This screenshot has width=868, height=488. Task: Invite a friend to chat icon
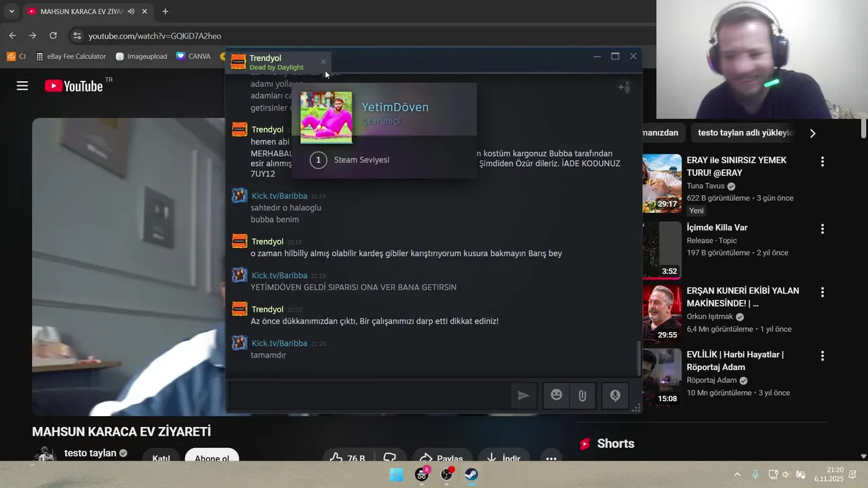[624, 87]
